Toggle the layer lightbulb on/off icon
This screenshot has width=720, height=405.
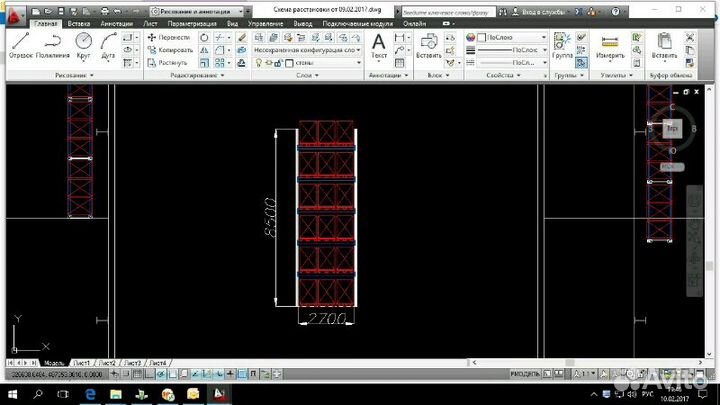[257, 61]
